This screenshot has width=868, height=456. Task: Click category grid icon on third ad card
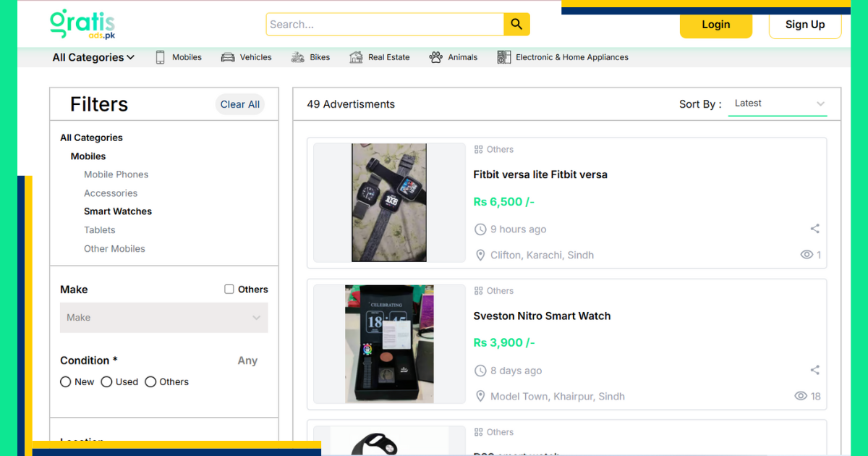tap(478, 432)
